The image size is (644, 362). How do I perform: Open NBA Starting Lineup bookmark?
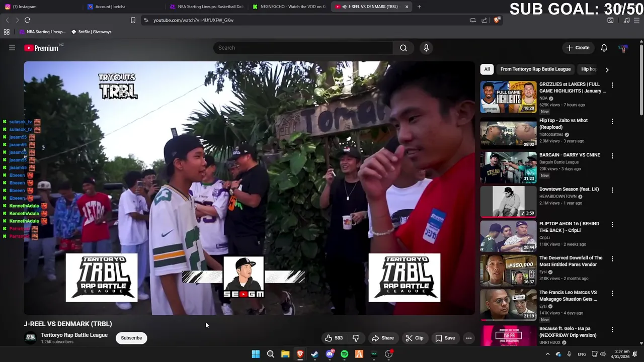pyautogui.click(x=42, y=32)
